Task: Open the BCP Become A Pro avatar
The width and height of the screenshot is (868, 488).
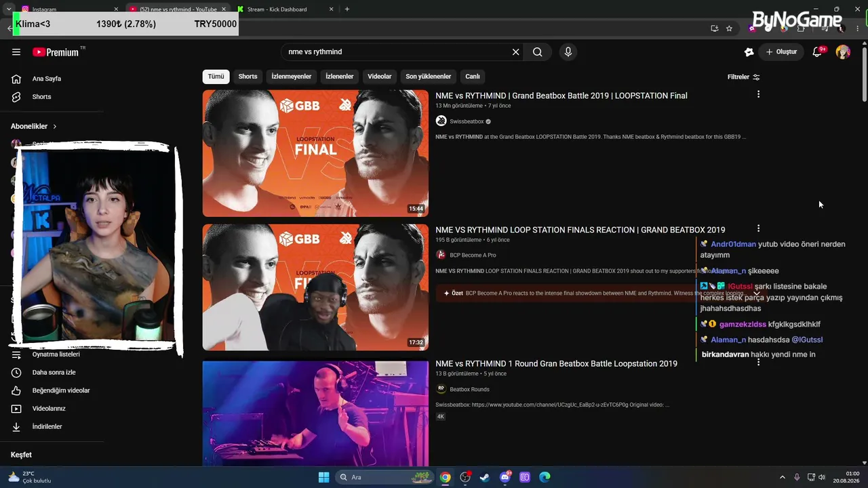Action: point(441,255)
